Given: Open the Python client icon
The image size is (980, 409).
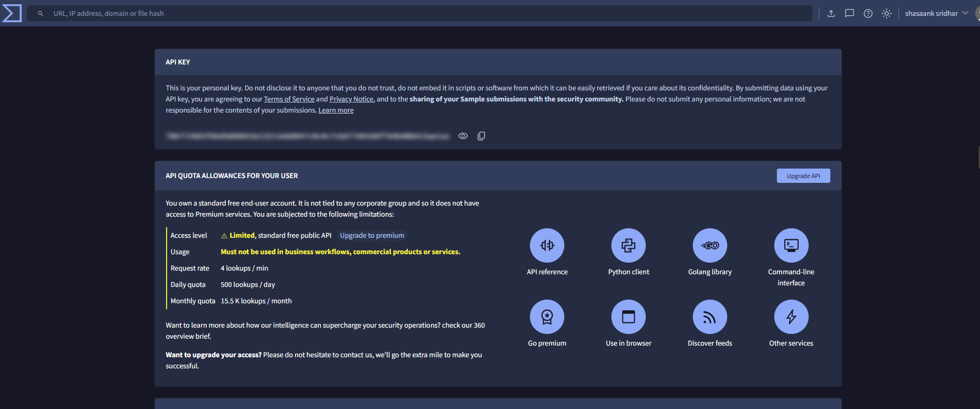Looking at the screenshot, I should (x=628, y=245).
